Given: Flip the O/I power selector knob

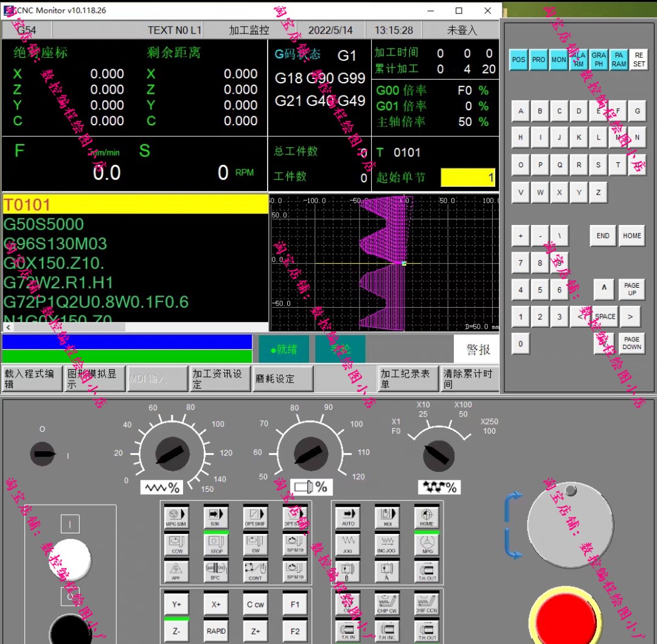Looking at the screenshot, I should click(43, 454).
